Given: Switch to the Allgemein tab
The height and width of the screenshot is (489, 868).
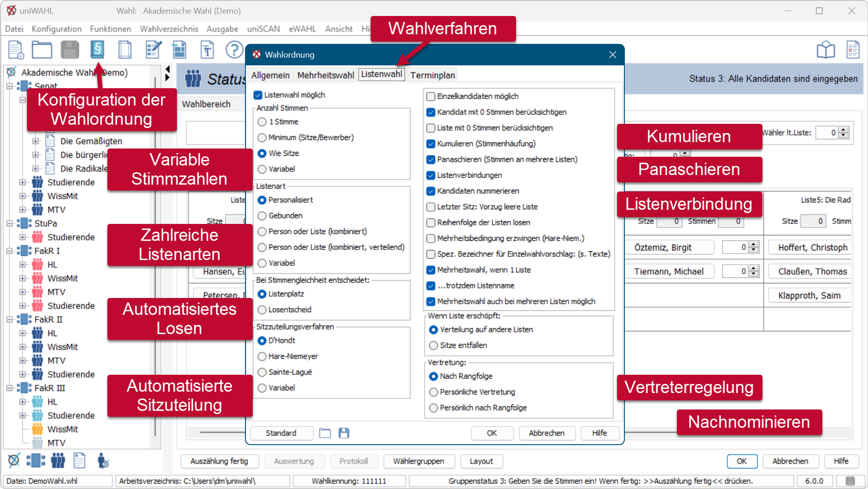Looking at the screenshot, I should [270, 75].
